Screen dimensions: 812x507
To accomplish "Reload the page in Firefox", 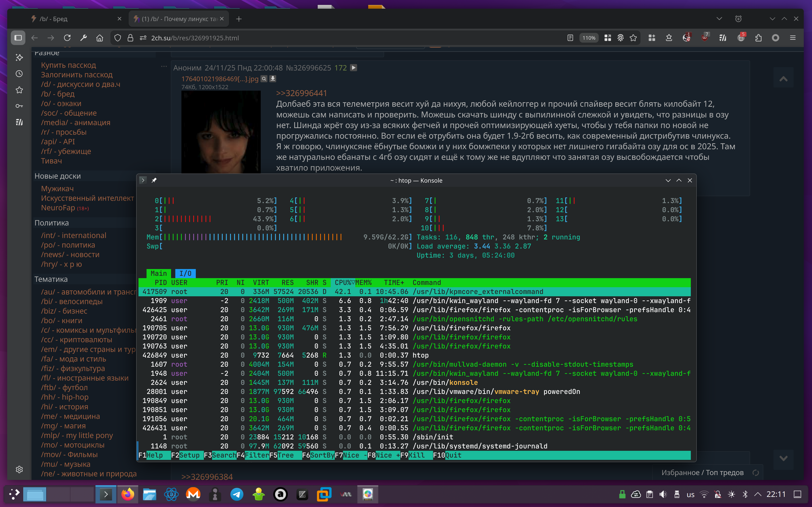I will coord(67,38).
